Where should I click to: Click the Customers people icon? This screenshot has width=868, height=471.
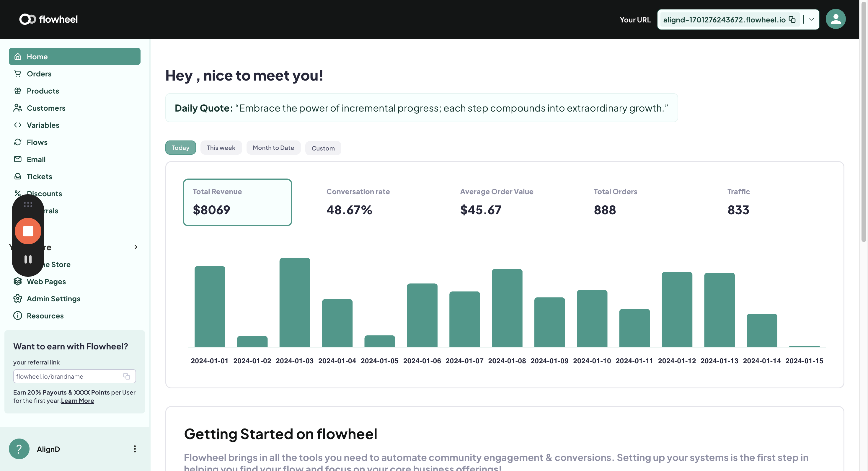pos(18,108)
